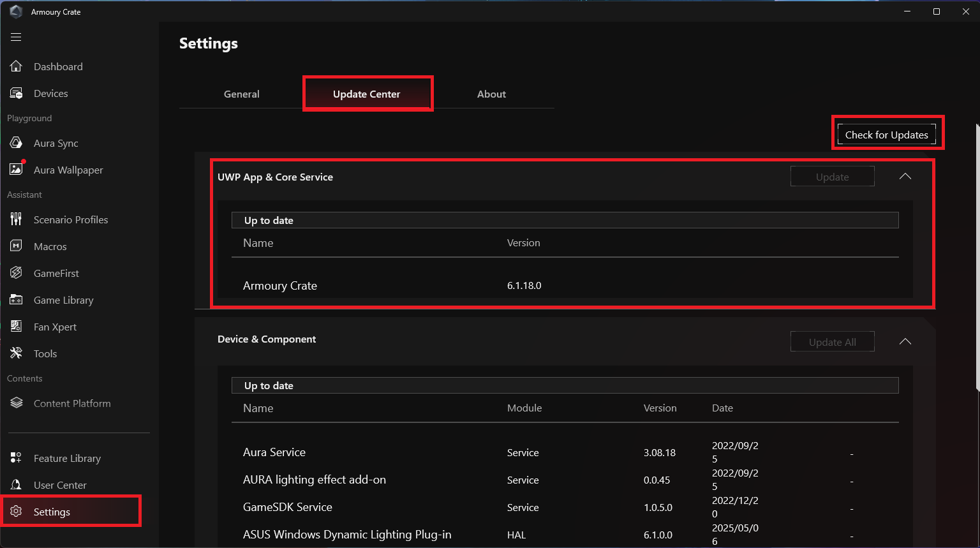Click the Armoury Crate logo in title bar
Image resolution: width=980 pixels, height=548 pixels.
pyautogui.click(x=16, y=11)
